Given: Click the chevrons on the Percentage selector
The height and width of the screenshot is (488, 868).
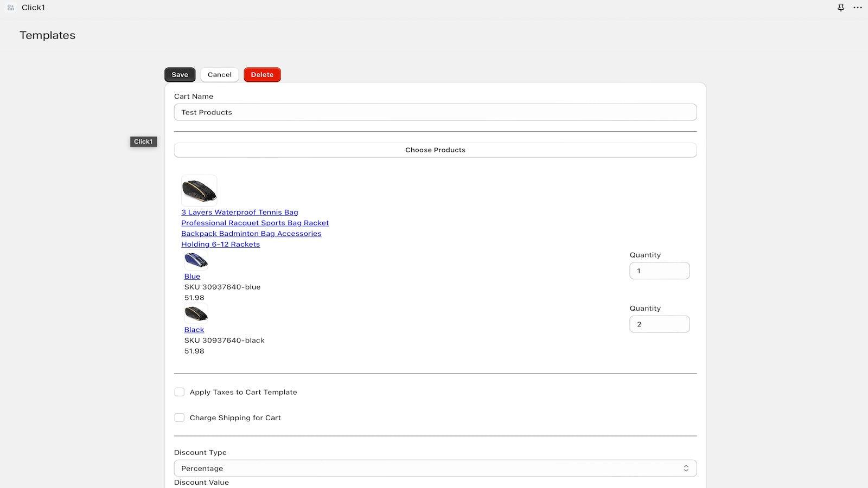Looking at the screenshot, I should 686,467.
